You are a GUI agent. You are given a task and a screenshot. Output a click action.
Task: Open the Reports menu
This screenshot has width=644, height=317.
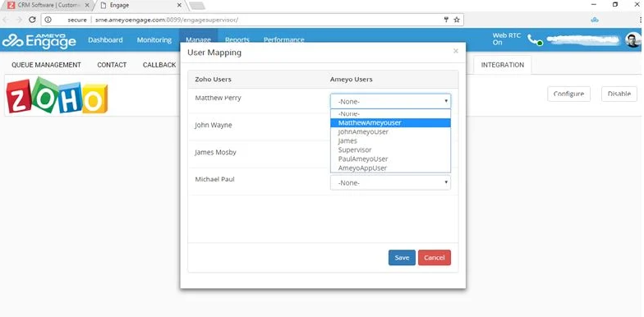[x=237, y=39]
